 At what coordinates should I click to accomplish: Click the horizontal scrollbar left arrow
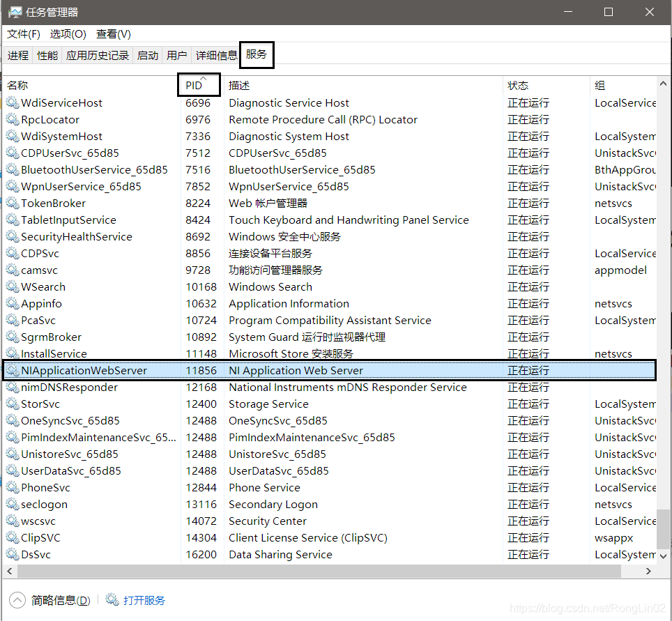coord(10,571)
